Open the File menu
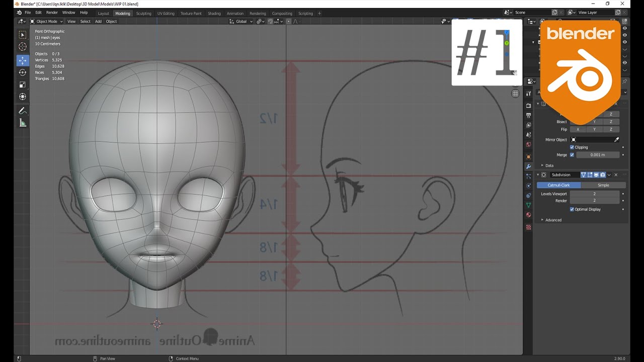The height and width of the screenshot is (362, 644). (28, 12)
